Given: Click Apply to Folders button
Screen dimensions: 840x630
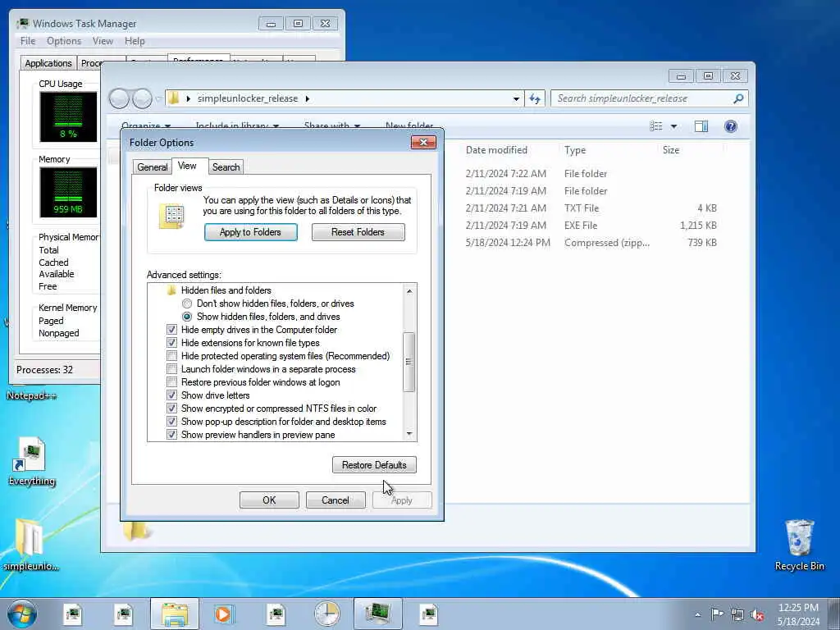Looking at the screenshot, I should point(250,232).
